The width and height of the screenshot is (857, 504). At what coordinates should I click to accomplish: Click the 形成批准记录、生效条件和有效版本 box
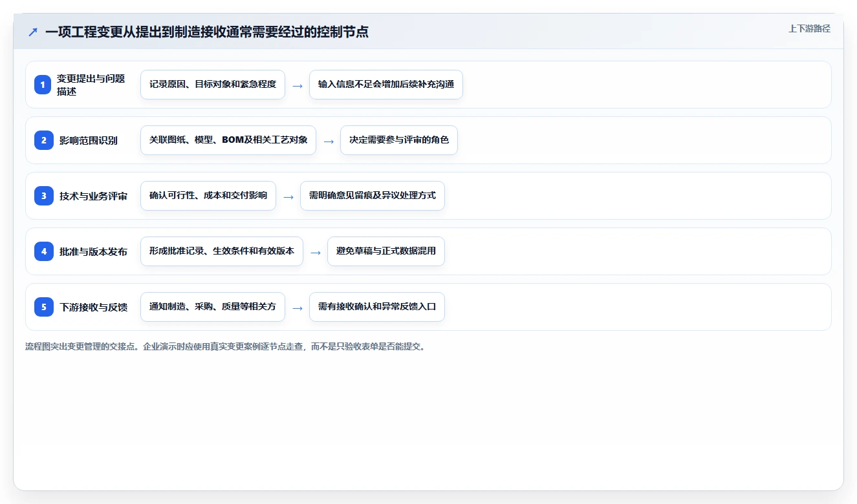pos(222,251)
